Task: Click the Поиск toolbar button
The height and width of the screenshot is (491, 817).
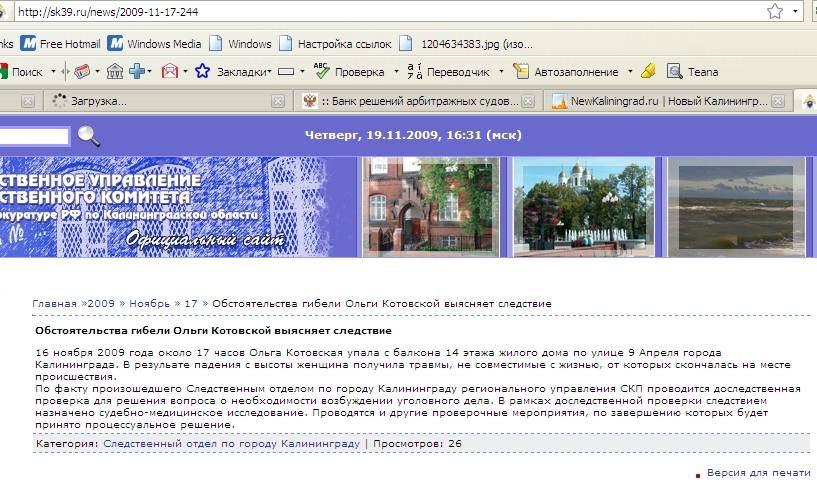Action: (27, 72)
